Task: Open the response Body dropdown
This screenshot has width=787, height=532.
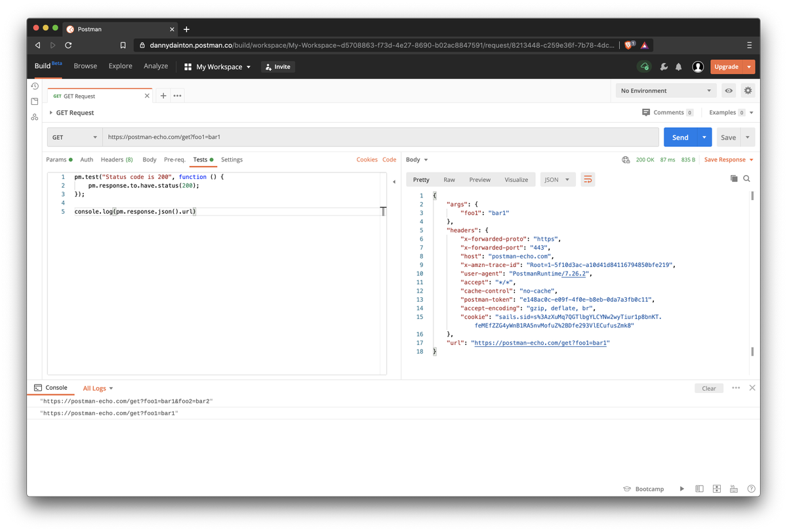Action: 417,159
